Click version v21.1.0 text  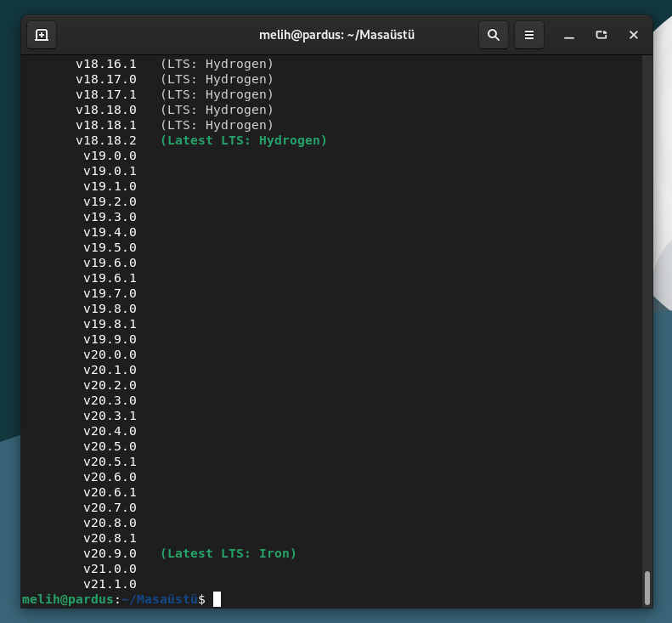coord(110,584)
